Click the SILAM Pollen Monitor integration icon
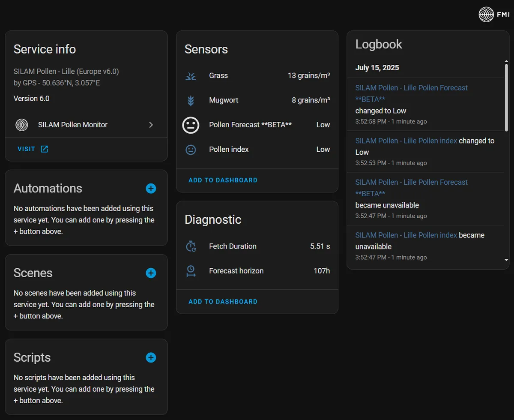The height and width of the screenshot is (420, 514). 22,125
